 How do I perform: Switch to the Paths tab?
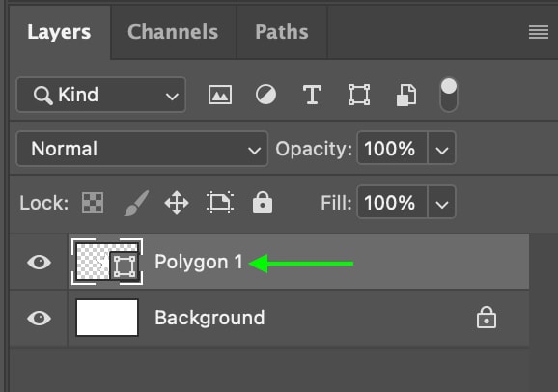[x=282, y=32]
